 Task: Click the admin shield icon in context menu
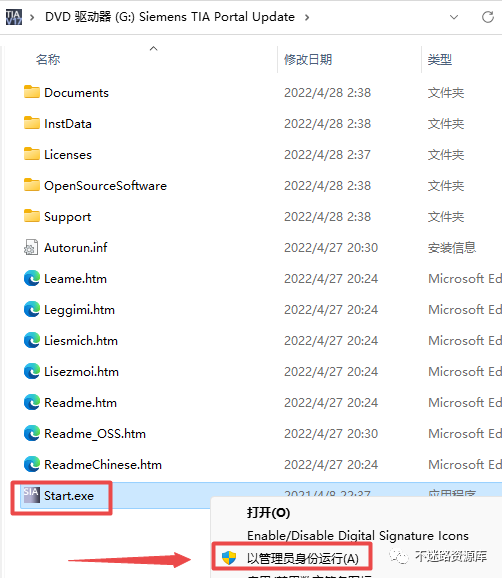[229, 558]
